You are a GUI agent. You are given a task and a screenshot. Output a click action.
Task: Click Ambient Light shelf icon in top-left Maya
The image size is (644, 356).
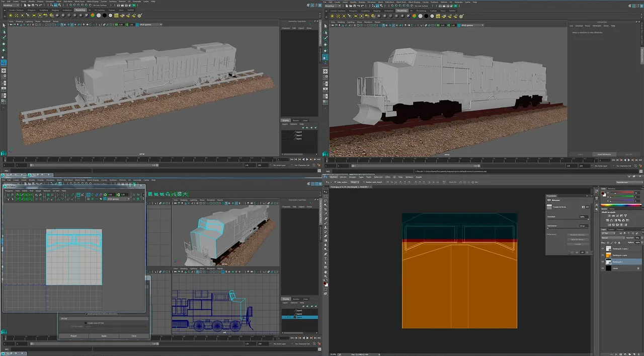pos(11,15)
